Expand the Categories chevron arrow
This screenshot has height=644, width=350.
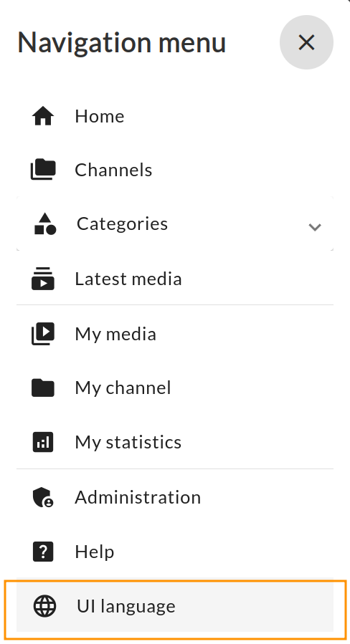(x=315, y=226)
